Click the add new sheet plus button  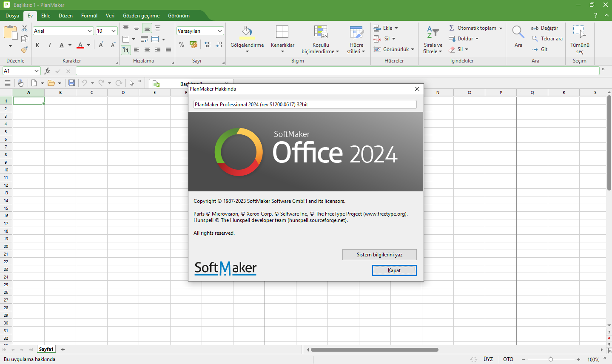click(x=63, y=350)
